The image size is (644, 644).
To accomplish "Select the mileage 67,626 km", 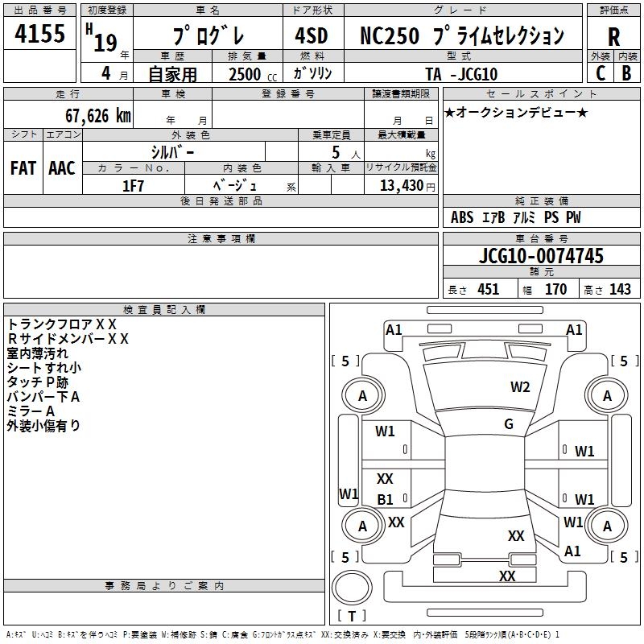I will click(98, 116).
